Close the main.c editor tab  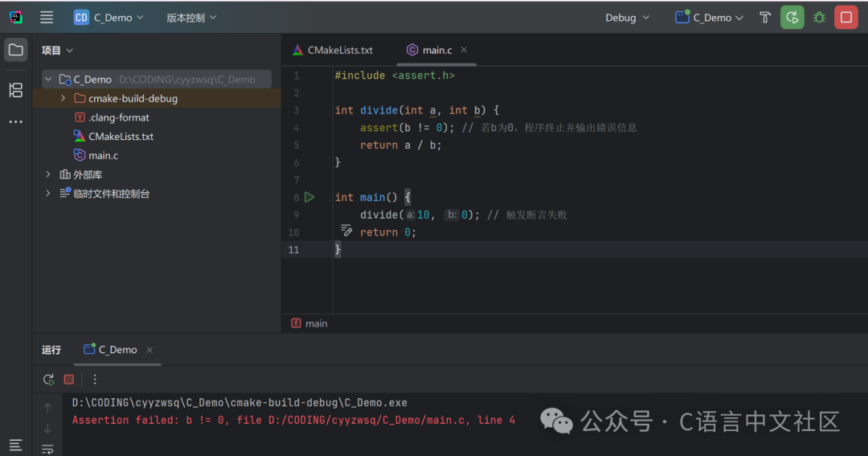[464, 50]
